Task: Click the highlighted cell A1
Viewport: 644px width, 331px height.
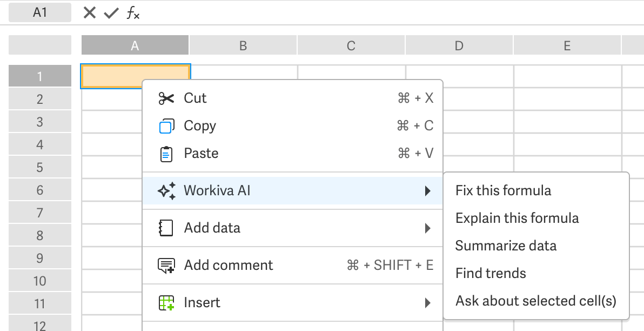Action: point(136,76)
